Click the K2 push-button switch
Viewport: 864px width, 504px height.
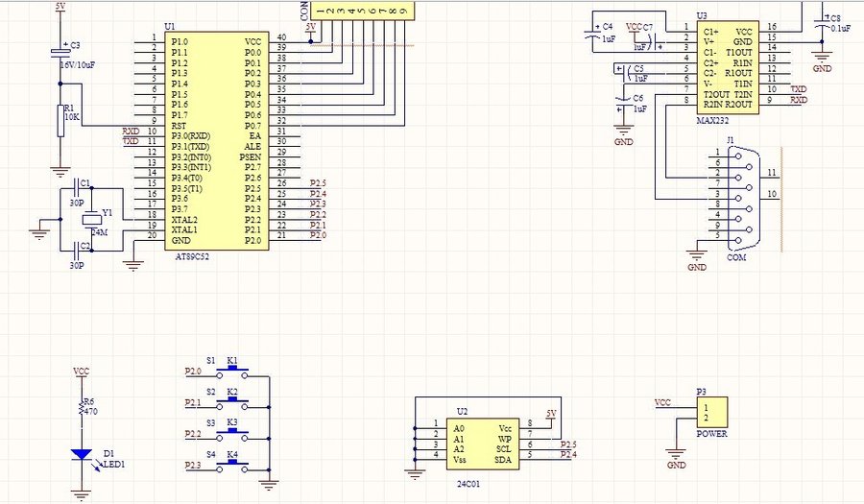232,402
